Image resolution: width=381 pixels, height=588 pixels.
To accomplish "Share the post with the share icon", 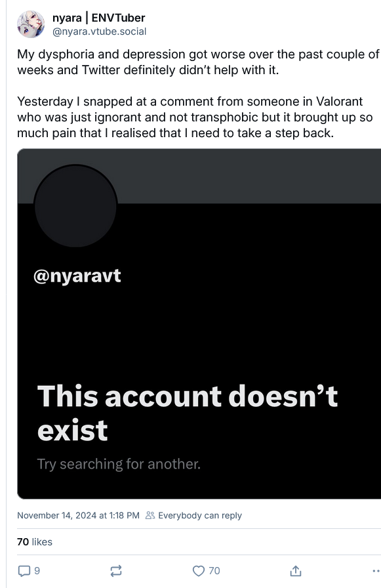I will click(296, 571).
